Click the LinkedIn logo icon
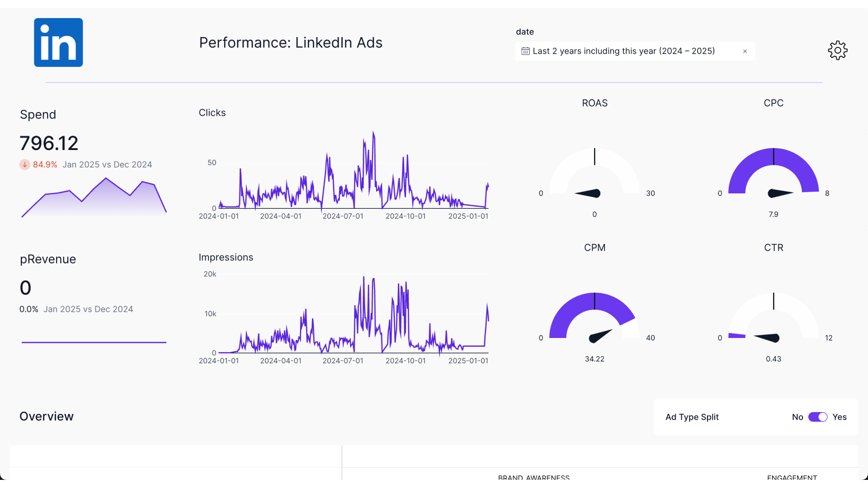 [x=58, y=42]
